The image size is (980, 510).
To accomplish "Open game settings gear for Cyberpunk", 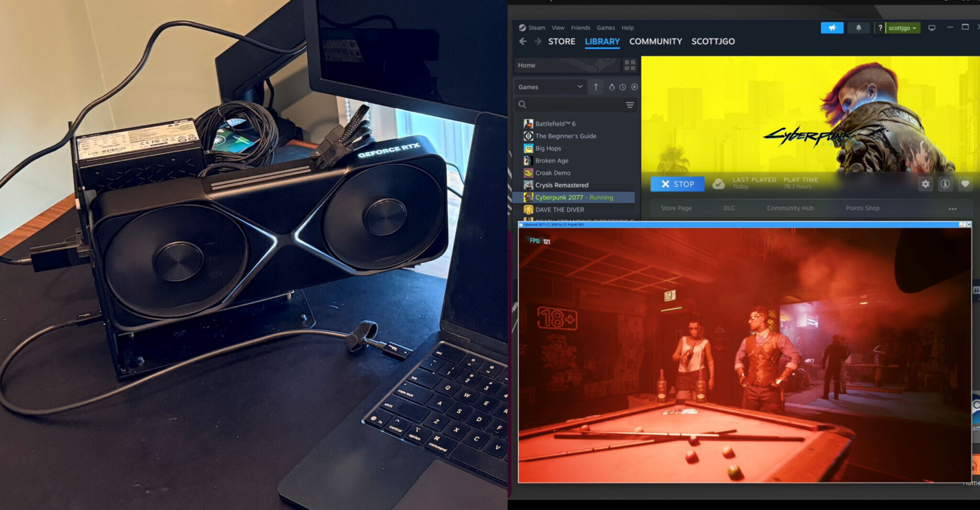I will [925, 184].
